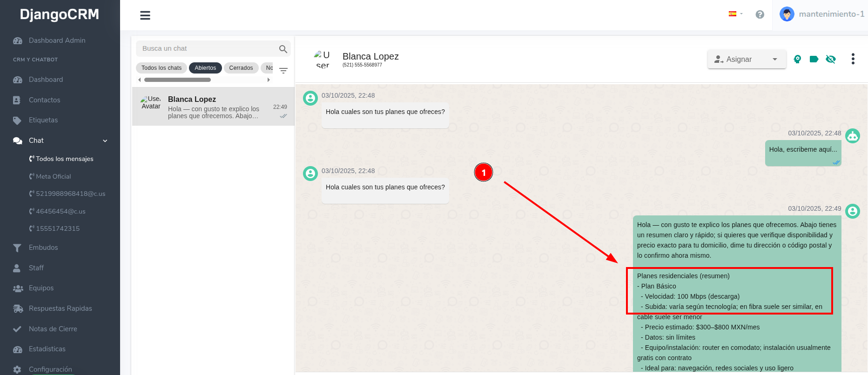Click the green tag label icon
Screen dimensions: 868x375
coord(814,59)
